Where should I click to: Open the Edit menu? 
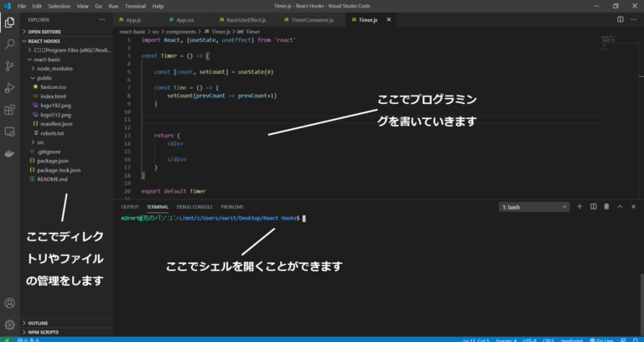point(37,6)
